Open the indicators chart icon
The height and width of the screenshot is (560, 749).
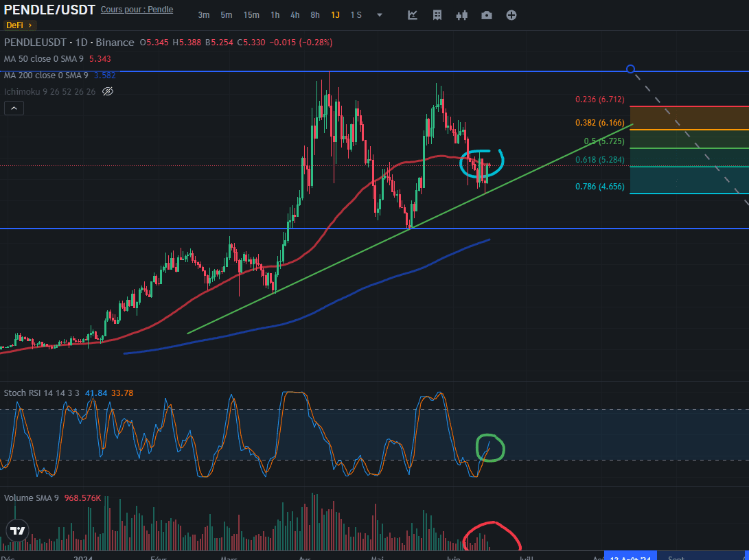tap(413, 15)
